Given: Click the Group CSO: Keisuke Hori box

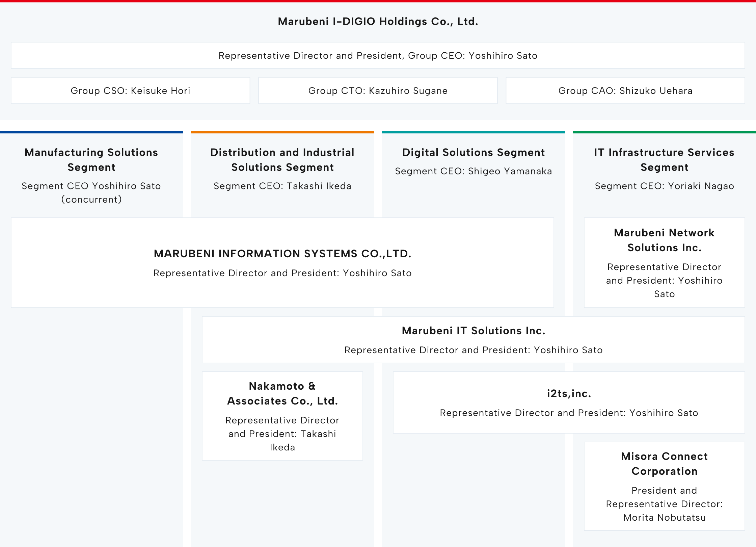Looking at the screenshot, I should pyautogui.click(x=130, y=90).
